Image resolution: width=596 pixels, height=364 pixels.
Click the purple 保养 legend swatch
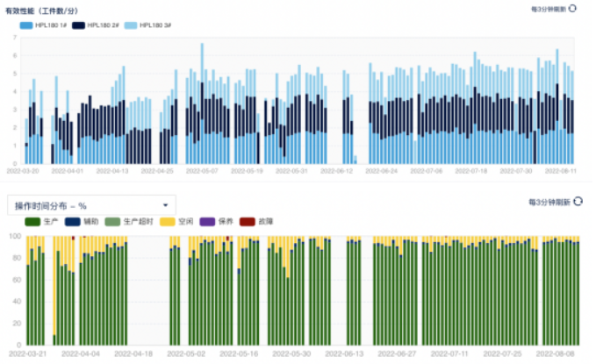pos(207,222)
